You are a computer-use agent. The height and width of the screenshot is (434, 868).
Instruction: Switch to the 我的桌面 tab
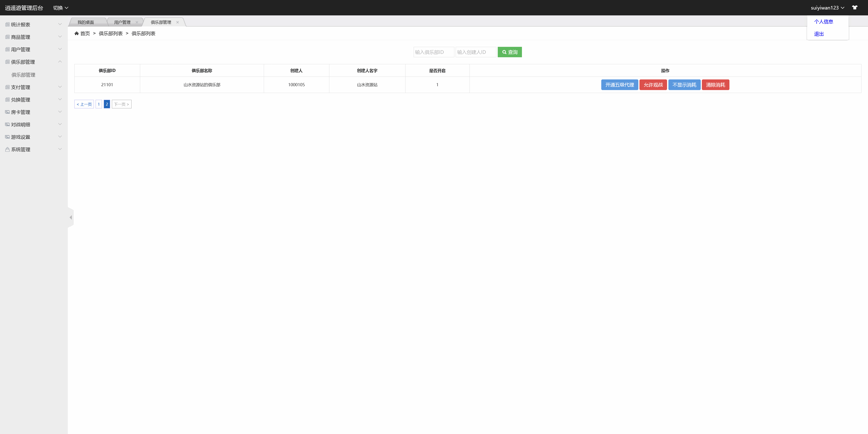86,22
